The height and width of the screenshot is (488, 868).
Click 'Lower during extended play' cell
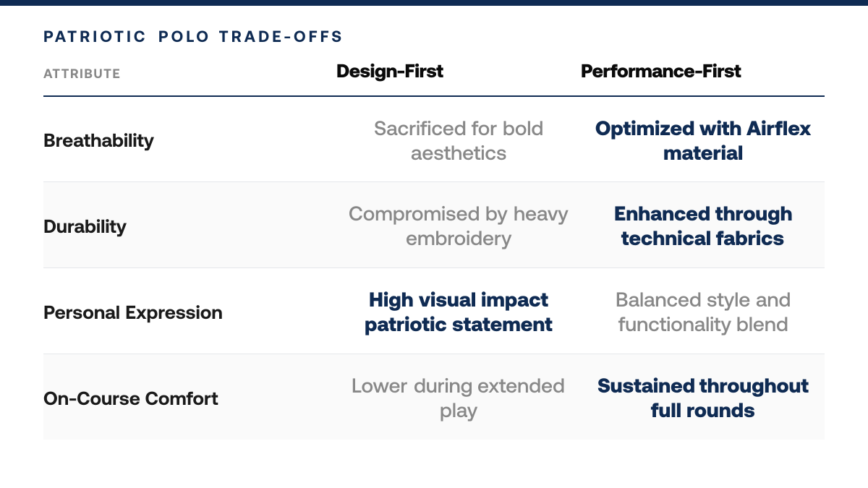[459, 398]
